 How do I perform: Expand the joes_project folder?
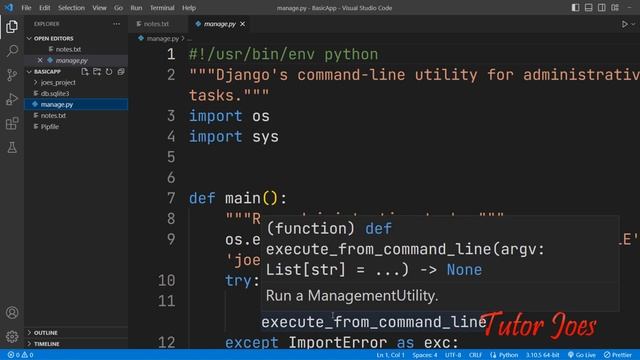58,82
